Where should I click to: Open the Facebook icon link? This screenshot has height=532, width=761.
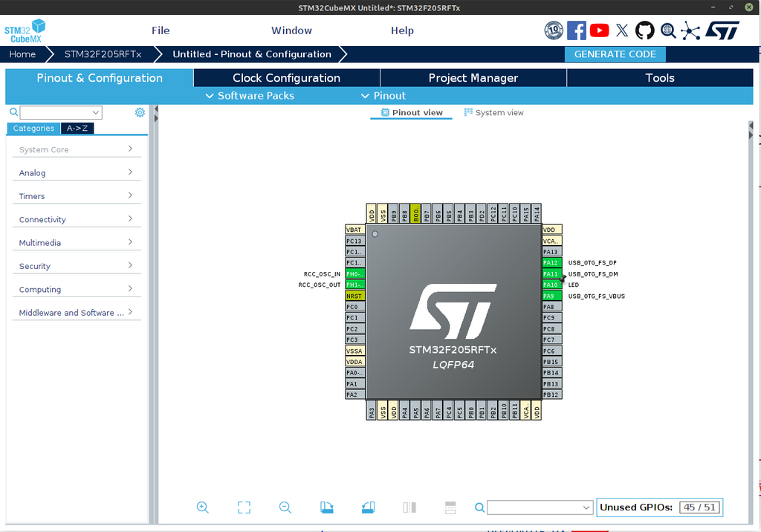pos(577,30)
